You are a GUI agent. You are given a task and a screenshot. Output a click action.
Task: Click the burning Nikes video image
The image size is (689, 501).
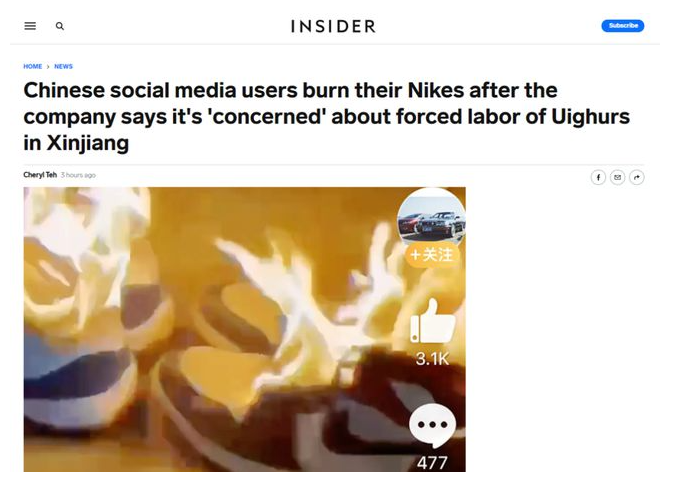[244, 329]
